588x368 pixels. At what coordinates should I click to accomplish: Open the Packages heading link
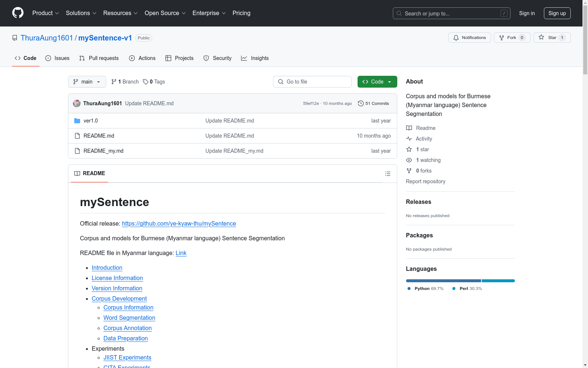[x=419, y=235]
